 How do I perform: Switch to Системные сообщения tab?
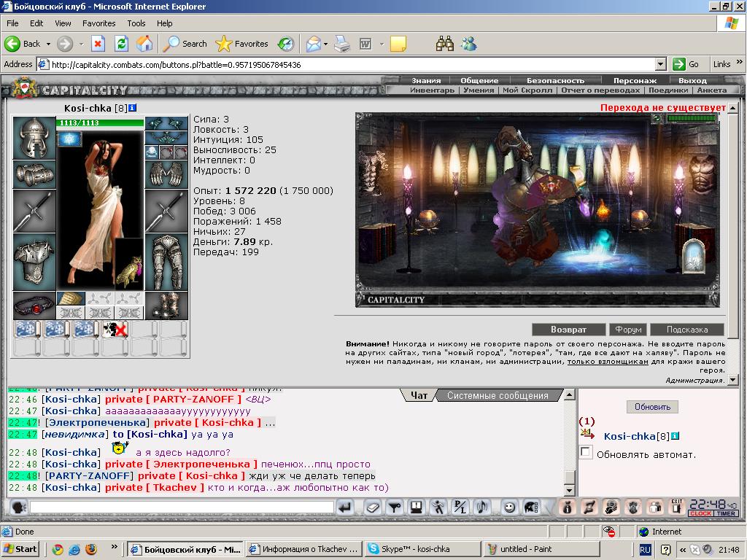pyautogui.click(x=498, y=395)
